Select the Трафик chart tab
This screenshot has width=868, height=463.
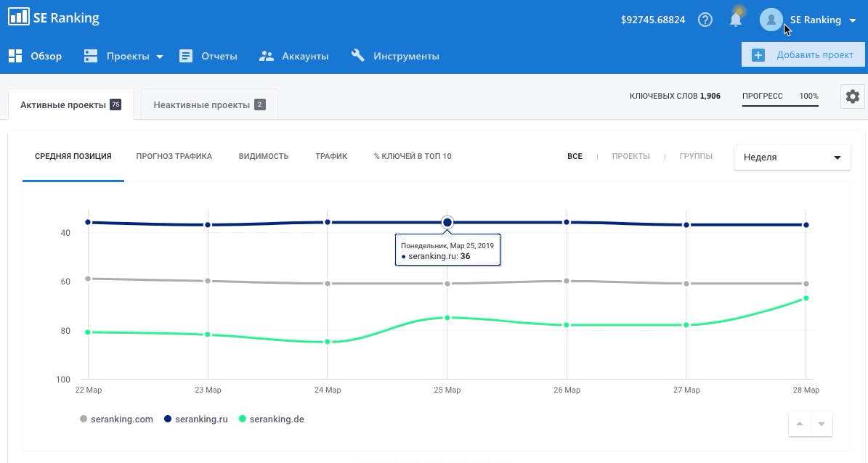pyautogui.click(x=331, y=157)
